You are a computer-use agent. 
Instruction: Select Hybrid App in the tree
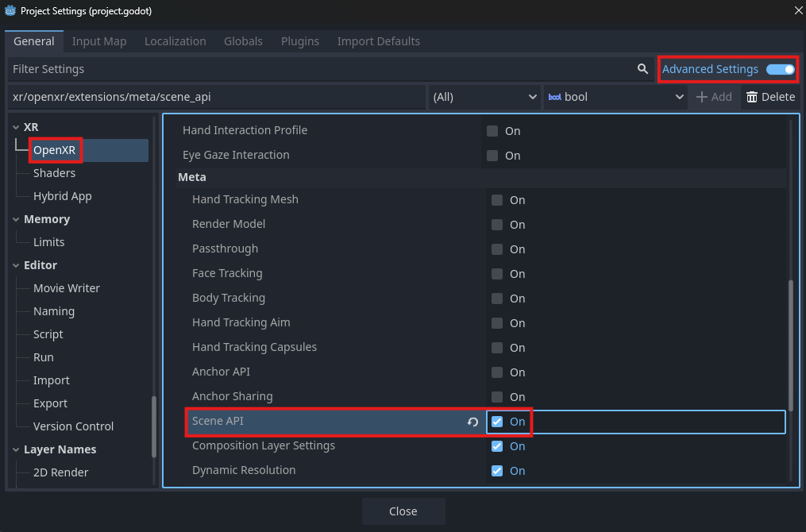63,196
